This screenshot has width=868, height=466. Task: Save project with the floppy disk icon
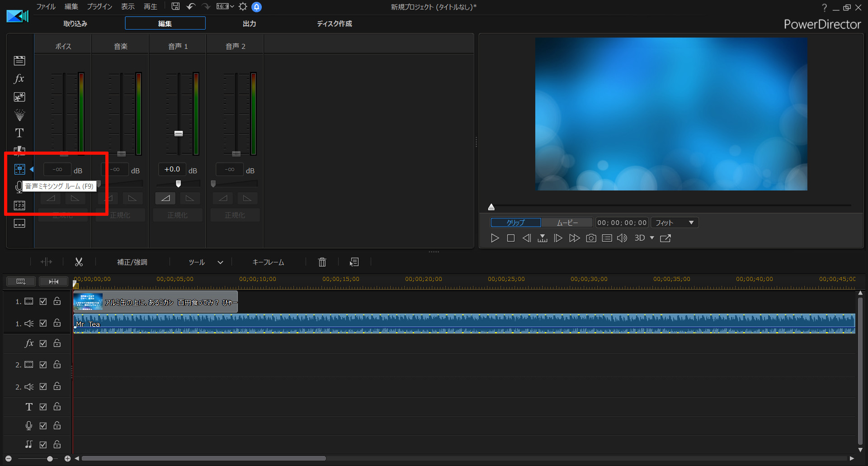pos(175,6)
